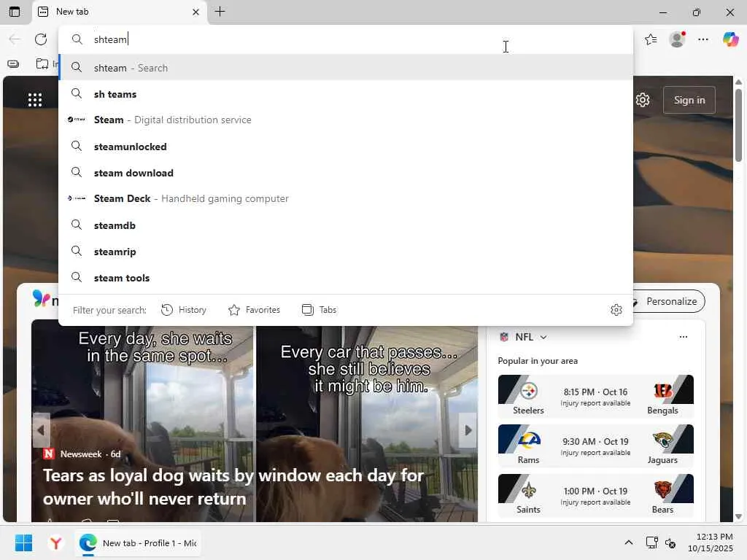Pick the 'steam download' suggestion

pyautogui.click(x=346, y=173)
